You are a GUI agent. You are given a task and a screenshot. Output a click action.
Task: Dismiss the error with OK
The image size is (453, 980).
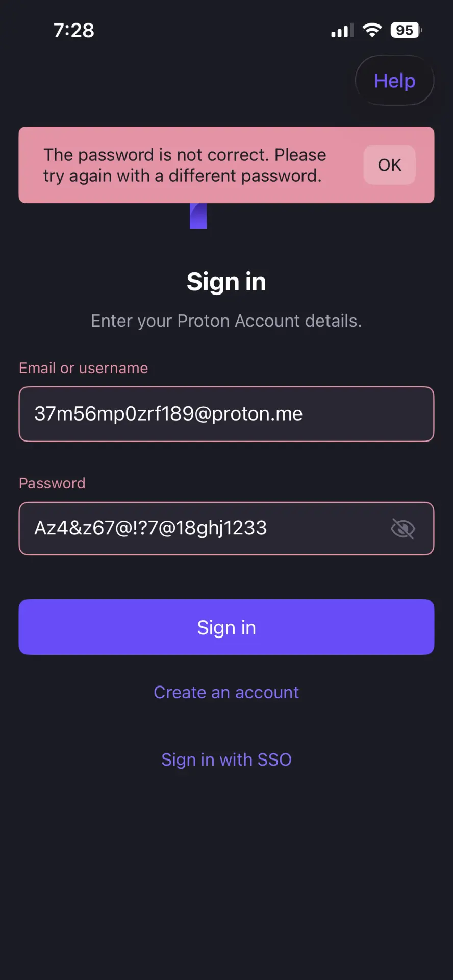click(389, 165)
